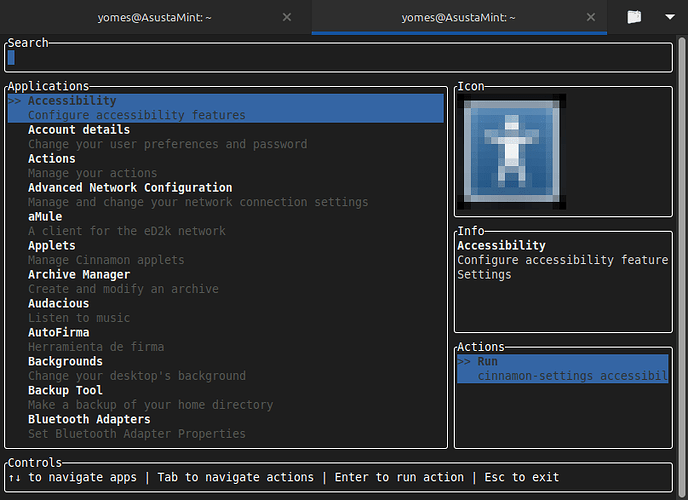Select Advanced Network Configuration entry

(130, 188)
